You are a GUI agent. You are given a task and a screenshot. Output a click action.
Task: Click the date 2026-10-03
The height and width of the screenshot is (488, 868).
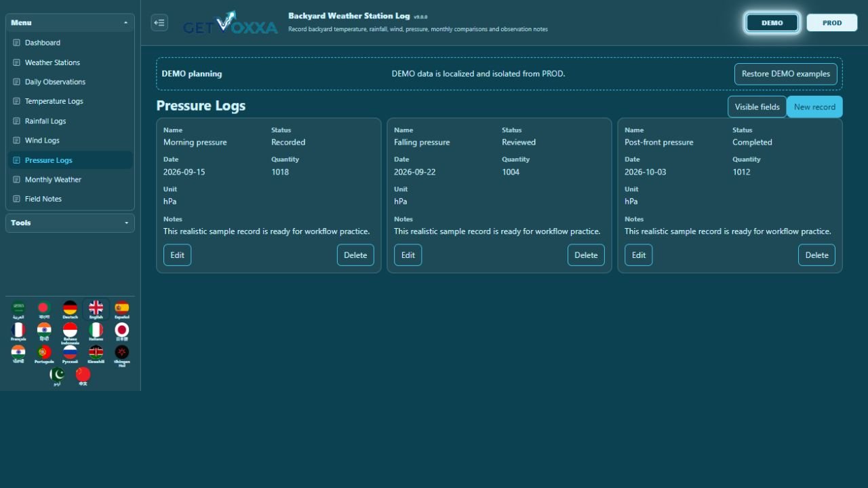[x=646, y=172]
